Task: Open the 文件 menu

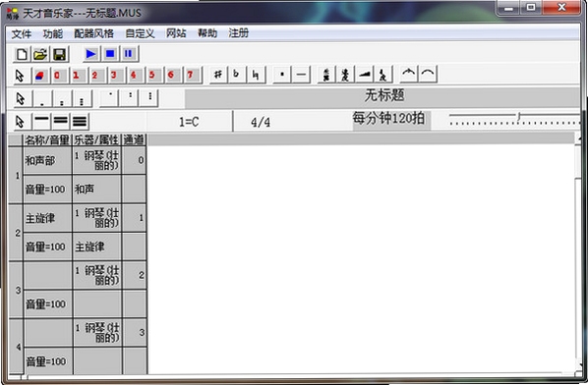Action: 22,33
